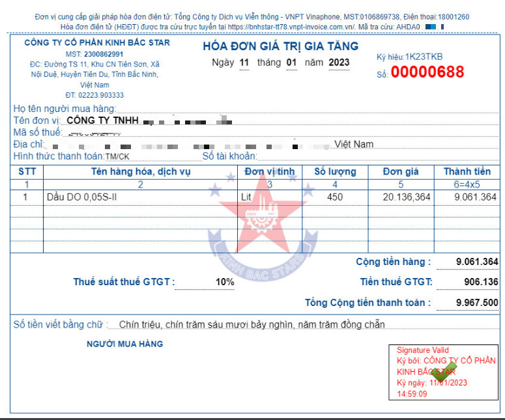Select the invoice month value 01
Viewport: 505px width, 420px height.
pos(291,62)
